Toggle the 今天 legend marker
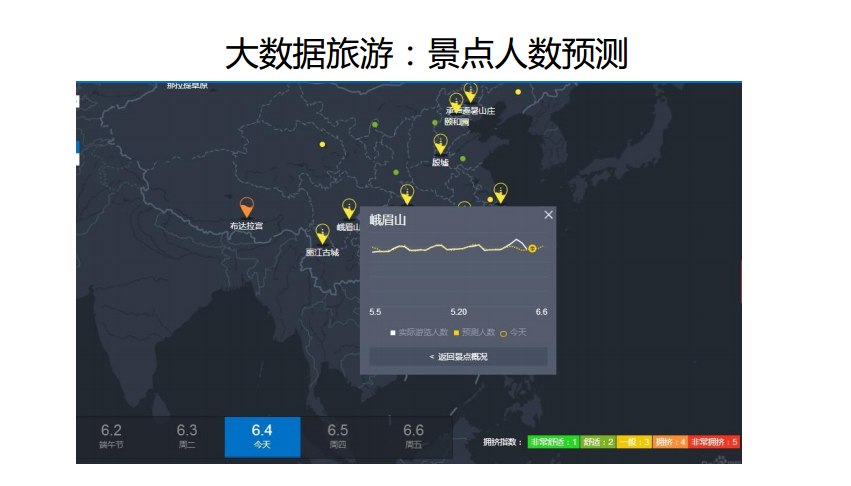Viewport: 851px width, 486px height. click(513, 332)
